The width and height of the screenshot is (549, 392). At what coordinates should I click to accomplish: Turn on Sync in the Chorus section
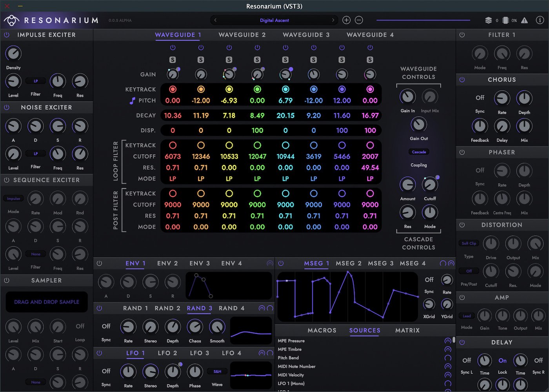click(480, 98)
